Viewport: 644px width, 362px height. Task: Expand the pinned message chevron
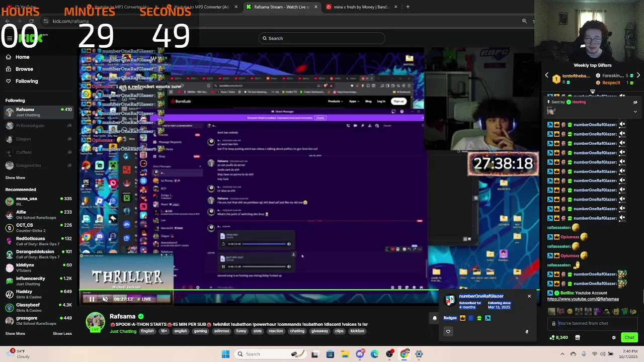click(635, 111)
